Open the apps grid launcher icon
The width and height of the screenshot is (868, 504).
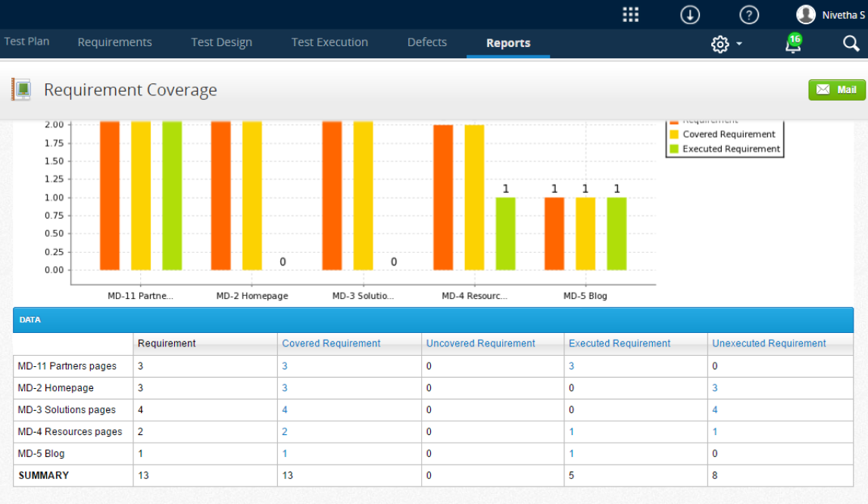click(x=630, y=14)
